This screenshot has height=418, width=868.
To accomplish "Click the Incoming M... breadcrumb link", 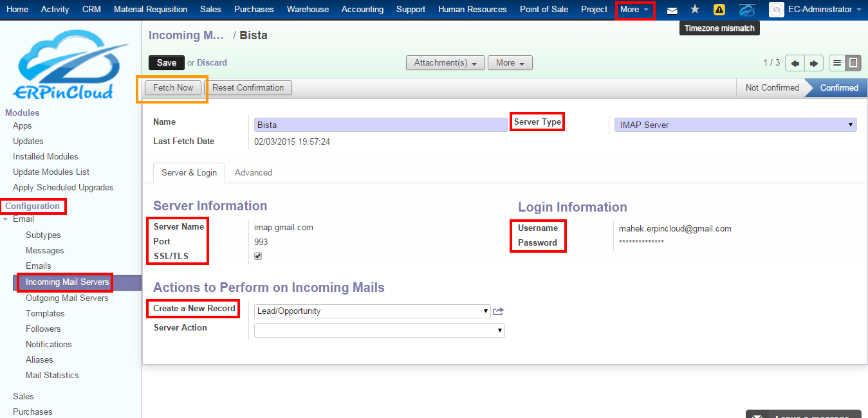I will (187, 35).
